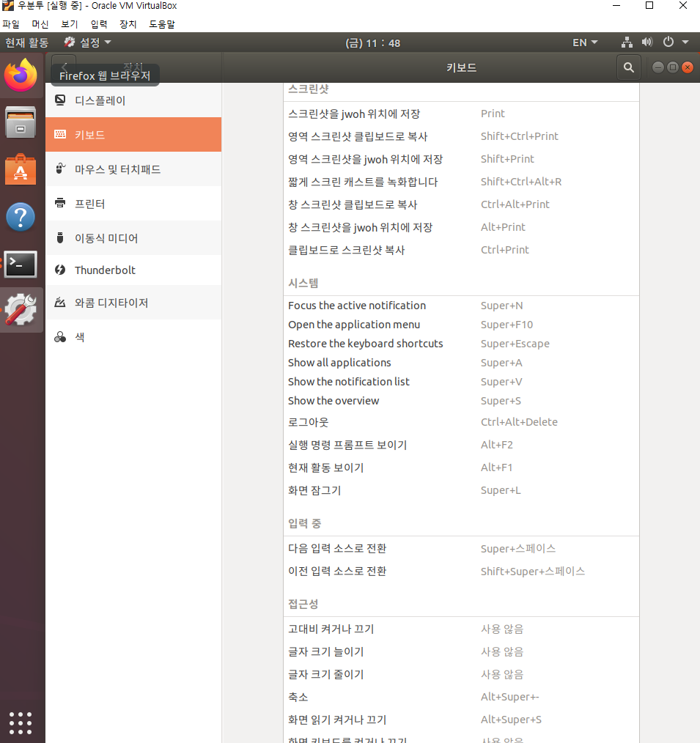Click the color icon beside 색
This screenshot has height=743, width=700.
click(x=60, y=337)
